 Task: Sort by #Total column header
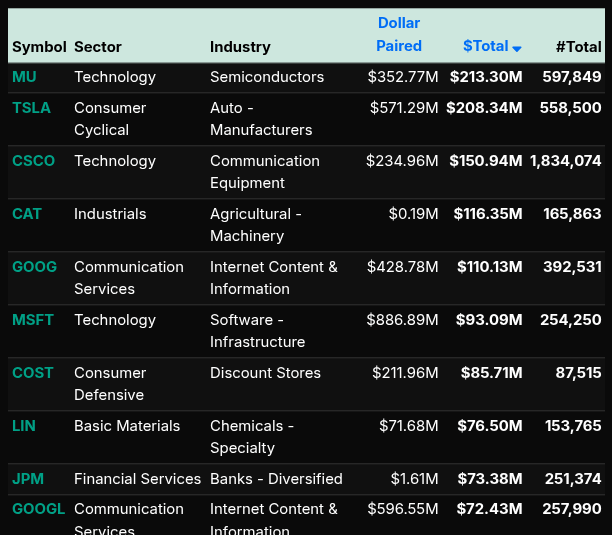point(578,46)
